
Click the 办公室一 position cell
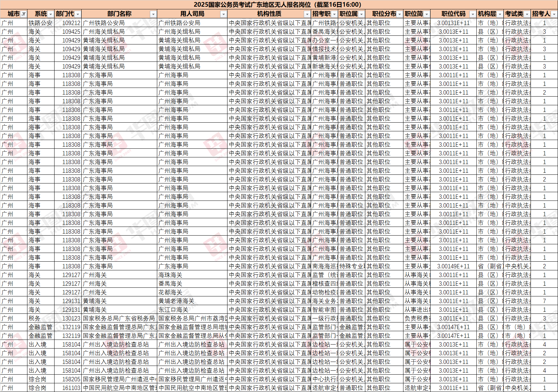tap(325, 40)
